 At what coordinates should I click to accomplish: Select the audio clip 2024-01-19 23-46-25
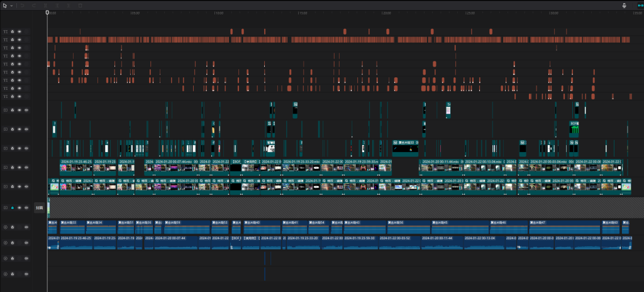pyautogui.click(x=75, y=244)
